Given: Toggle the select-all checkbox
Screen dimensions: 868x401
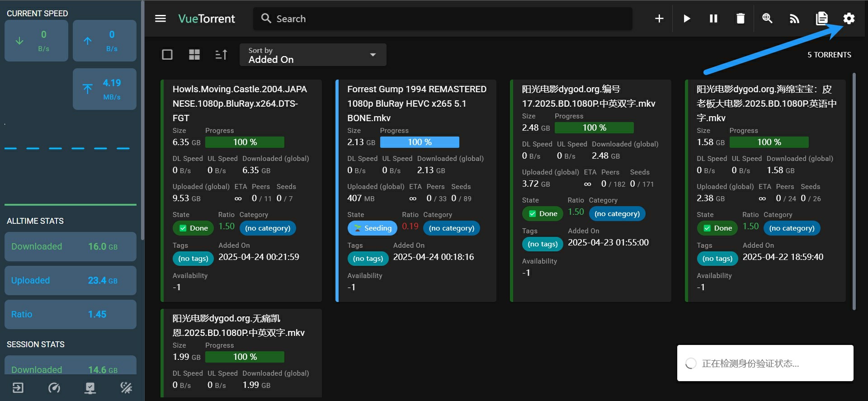Looking at the screenshot, I should pyautogui.click(x=167, y=55).
